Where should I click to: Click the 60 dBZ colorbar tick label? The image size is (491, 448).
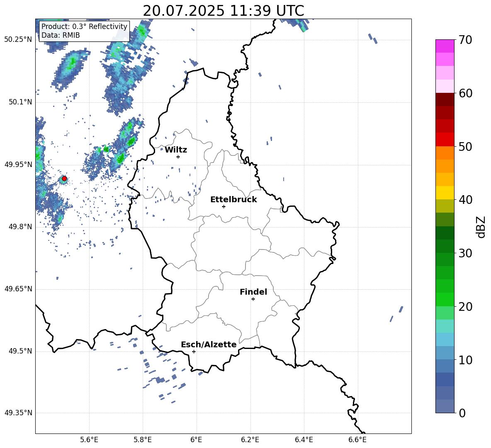[466, 93]
